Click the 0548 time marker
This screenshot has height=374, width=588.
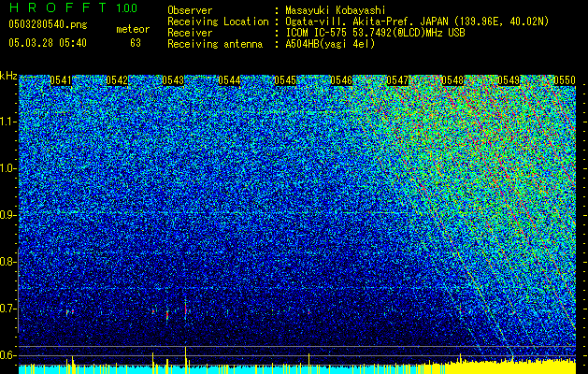(x=452, y=80)
